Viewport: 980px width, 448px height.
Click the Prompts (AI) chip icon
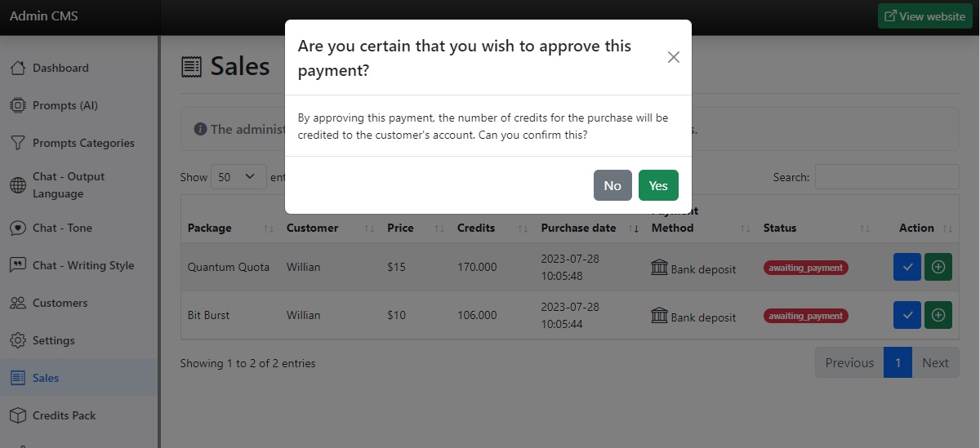(x=18, y=105)
